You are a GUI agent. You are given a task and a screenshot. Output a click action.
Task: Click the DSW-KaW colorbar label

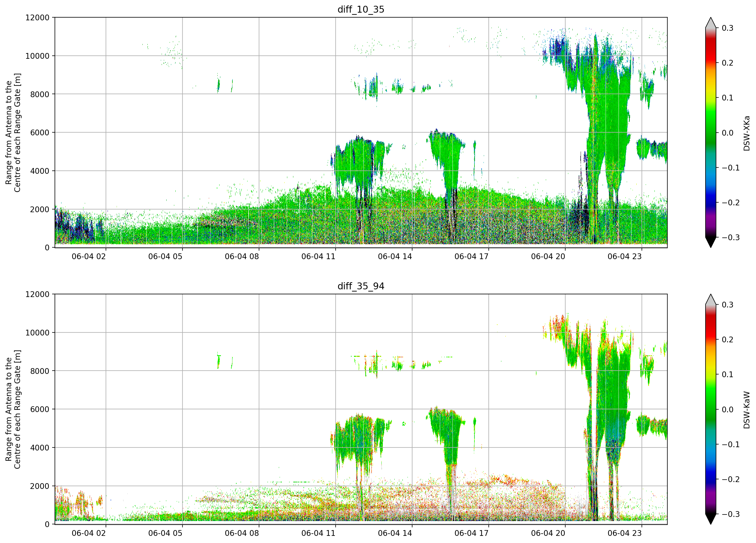tap(746, 410)
